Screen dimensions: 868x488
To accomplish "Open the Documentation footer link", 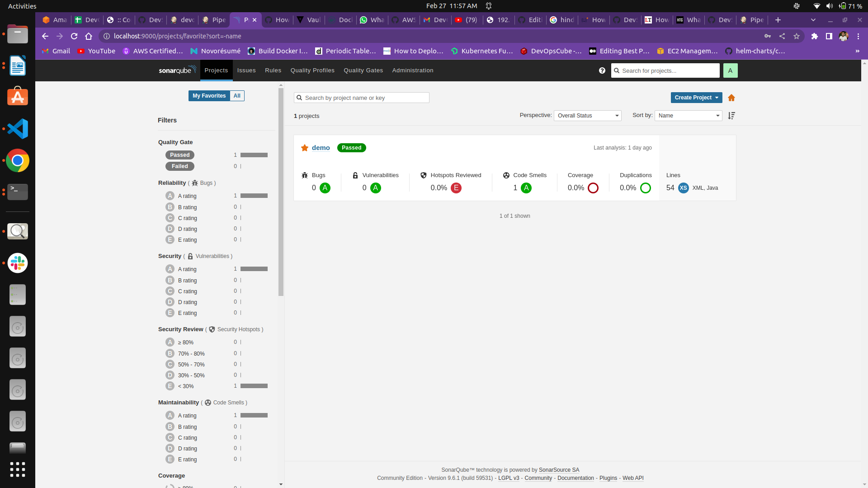I will tap(576, 478).
